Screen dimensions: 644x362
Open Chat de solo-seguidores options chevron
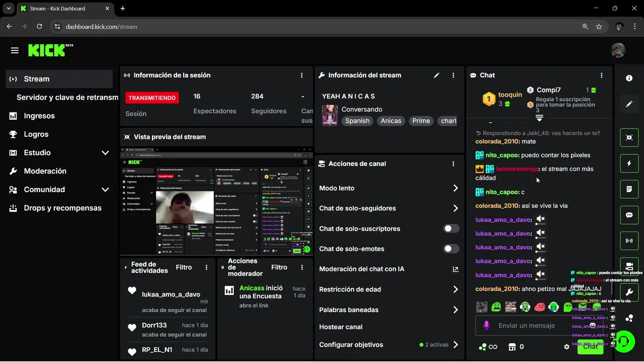(455, 208)
